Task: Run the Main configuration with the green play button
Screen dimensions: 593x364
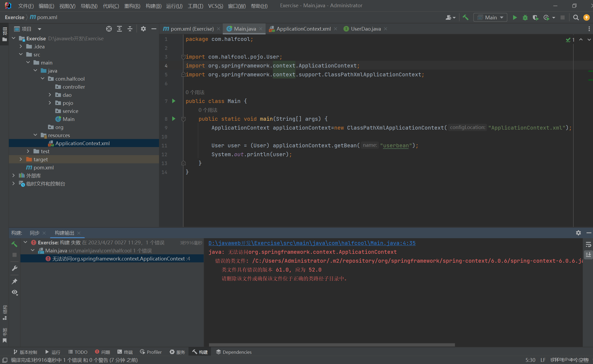Action: click(x=514, y=17)
